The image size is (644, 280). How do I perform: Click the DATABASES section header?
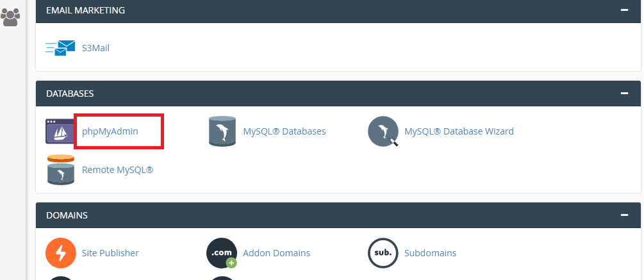(338, 94)
